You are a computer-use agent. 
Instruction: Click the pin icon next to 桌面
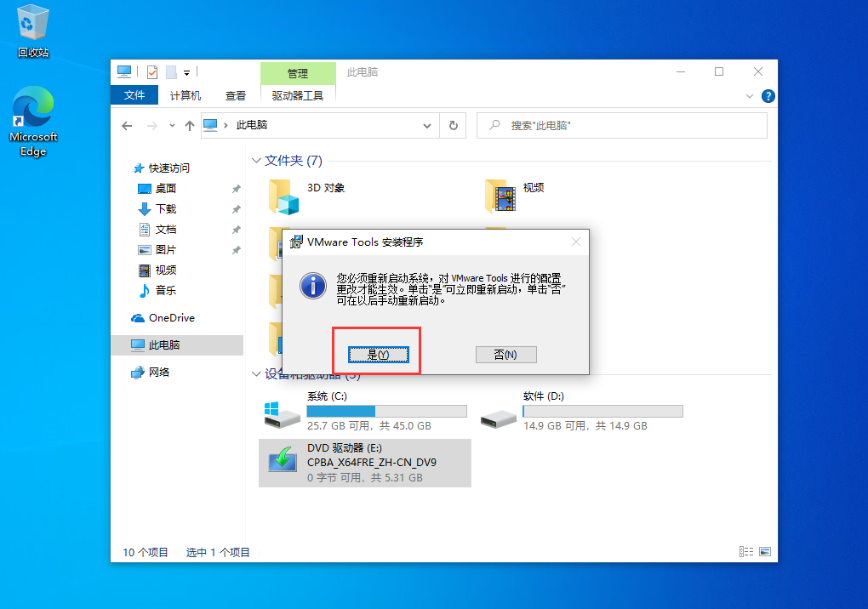236,189
